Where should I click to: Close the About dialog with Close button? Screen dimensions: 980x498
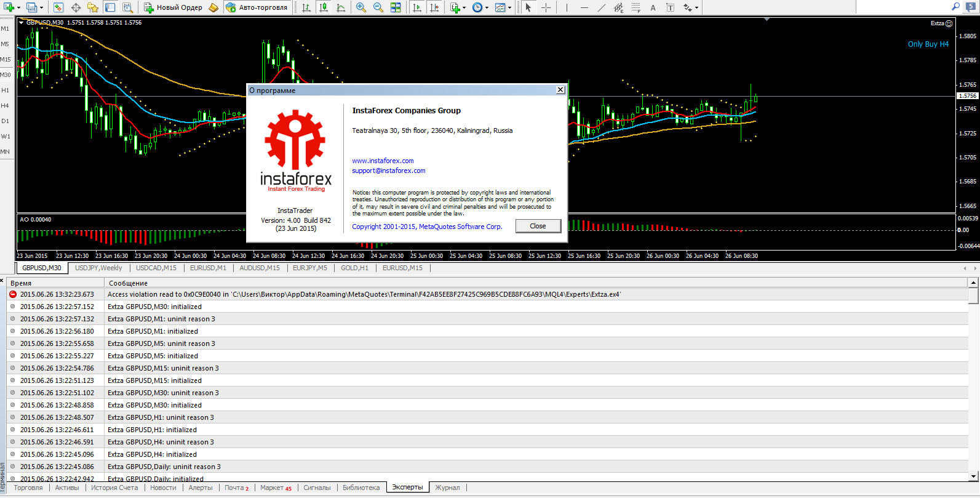click(x=538, y=226)
